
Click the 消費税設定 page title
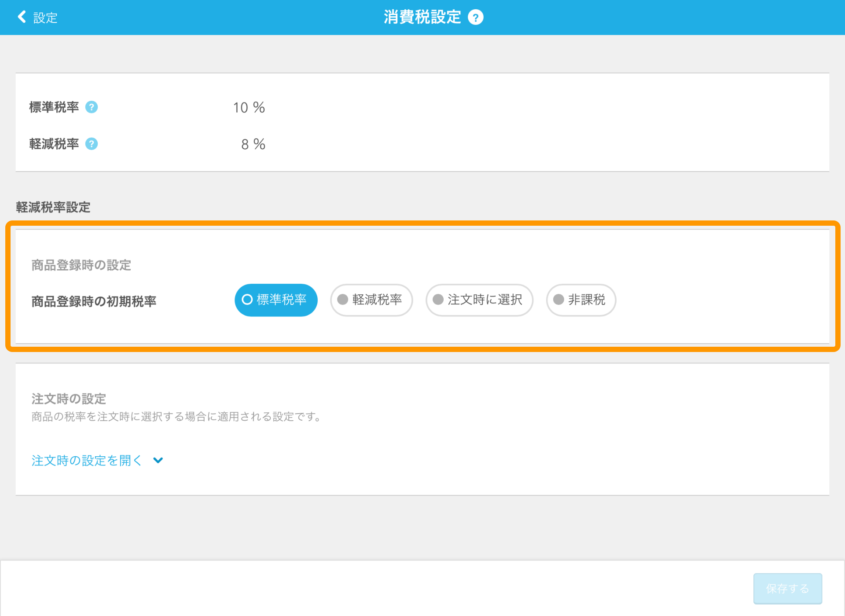[422, 18]
